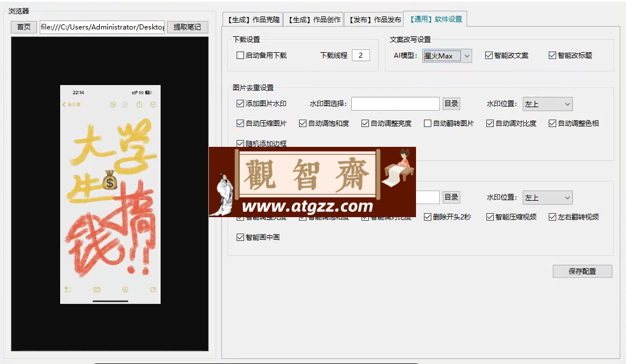Click 目录 button next to 水印图选择
Screen dimensions: 626x364
(451, 104)
